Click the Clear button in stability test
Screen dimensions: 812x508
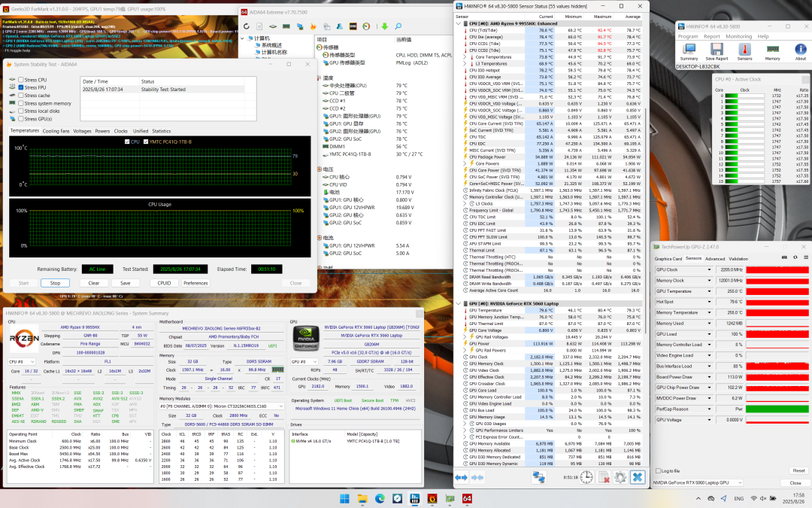click(x=94, y=283)
